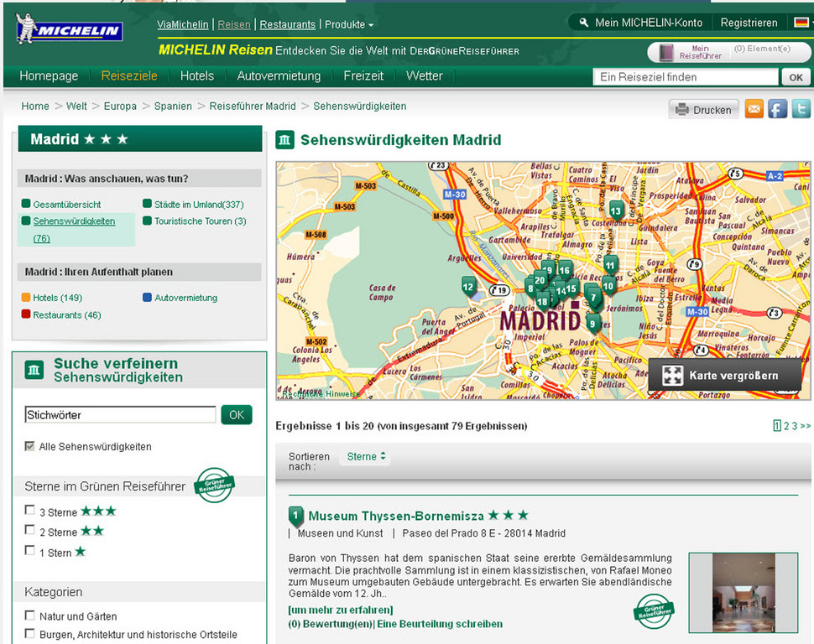Click map marker number 11
The height and width of the screenshot is (644, 814).
[x=610, y=265]
